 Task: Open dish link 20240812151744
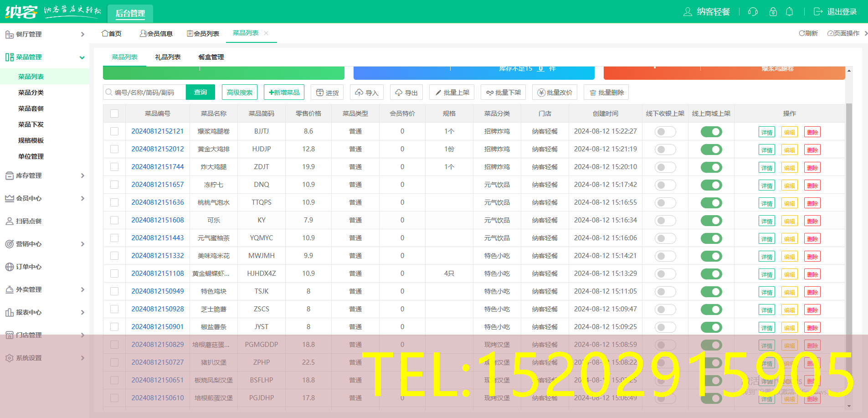(x=158, y=167)
